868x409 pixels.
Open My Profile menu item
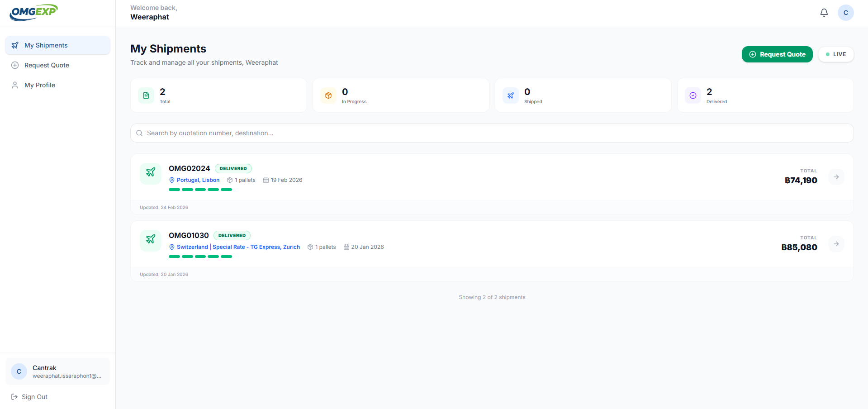pos(57,85)
